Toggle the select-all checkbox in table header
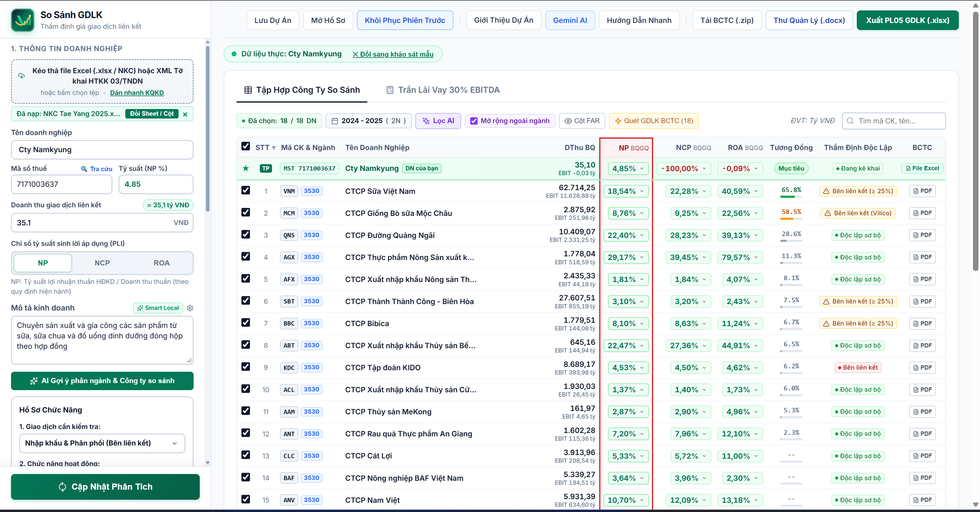The width and height of the screenshot is (980, 512). click(246, 146)
